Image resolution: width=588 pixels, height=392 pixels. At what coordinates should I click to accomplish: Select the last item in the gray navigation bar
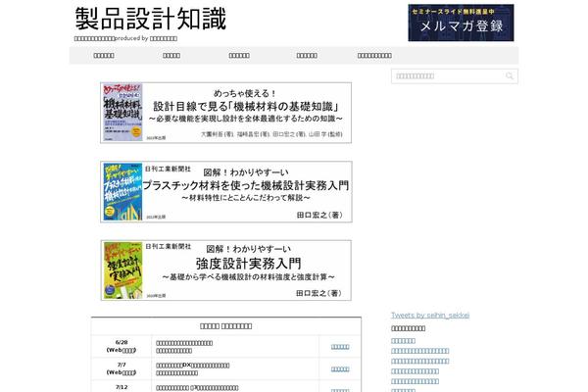[x=374, y=56]
